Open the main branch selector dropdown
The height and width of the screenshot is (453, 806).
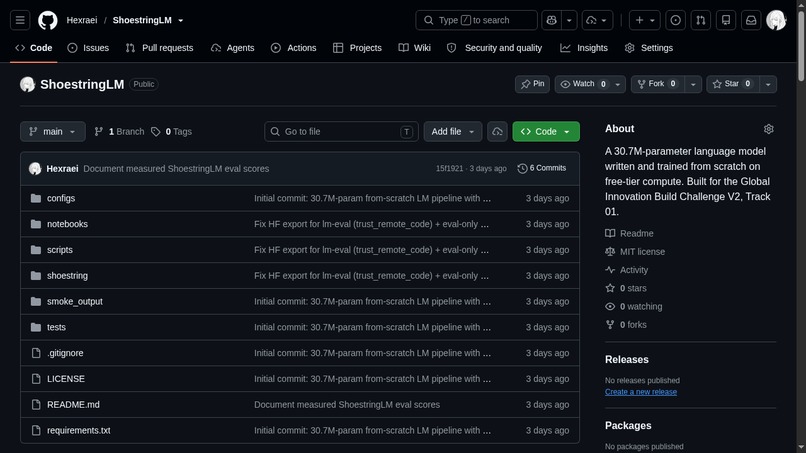tap(52, 132)
